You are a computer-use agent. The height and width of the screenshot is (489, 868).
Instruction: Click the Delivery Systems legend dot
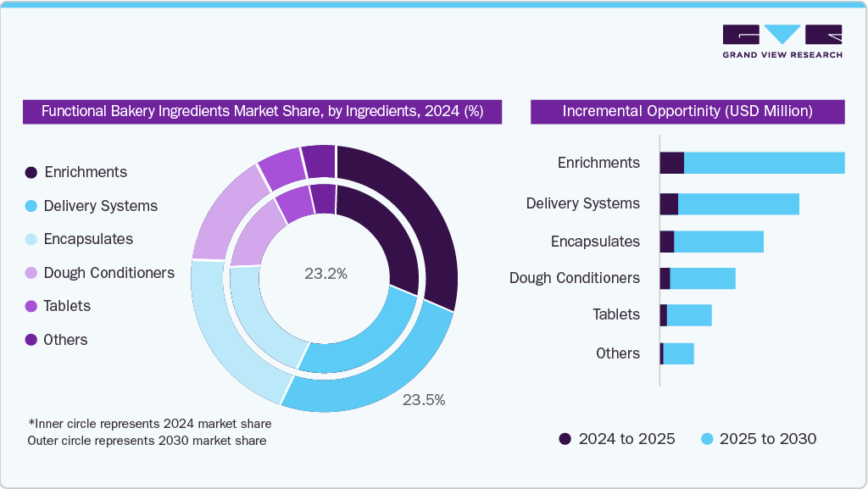(31, 206)
